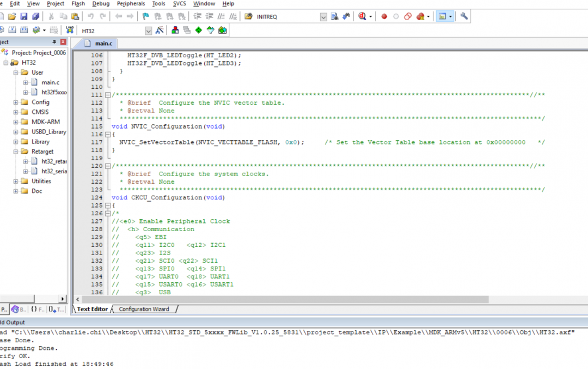Expand the MDK-ARM folder
Screen dimensions: 588x369
pos(16,122)
